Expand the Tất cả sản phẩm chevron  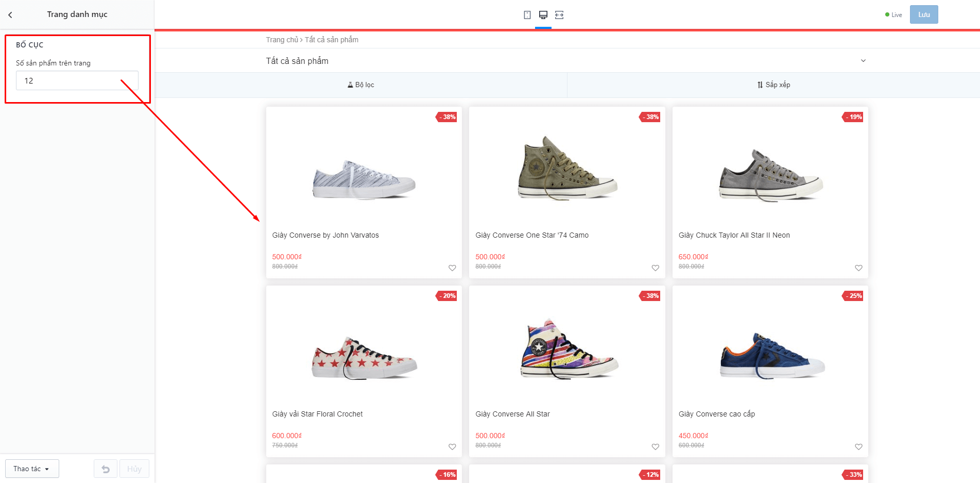(863, 61)
